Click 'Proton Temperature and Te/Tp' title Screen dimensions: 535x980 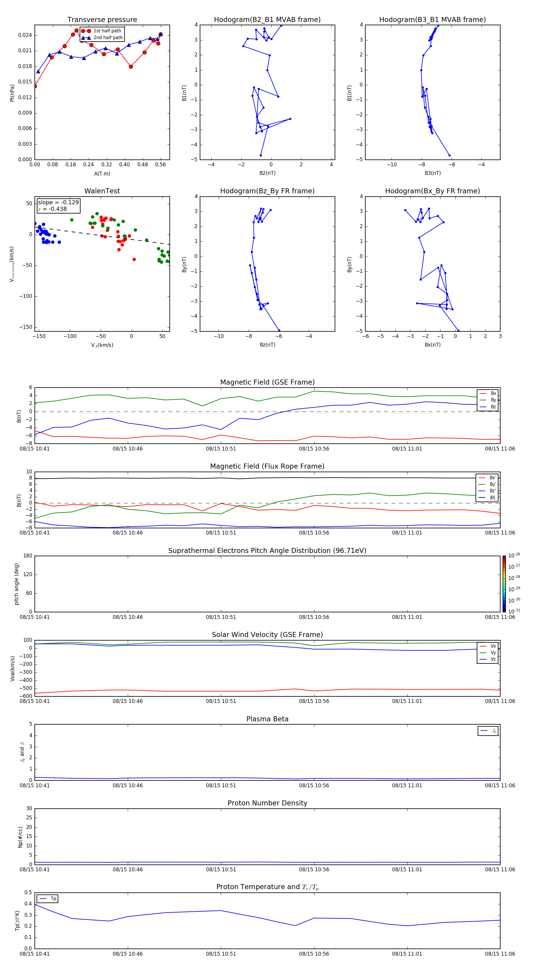tap(267, 887)
